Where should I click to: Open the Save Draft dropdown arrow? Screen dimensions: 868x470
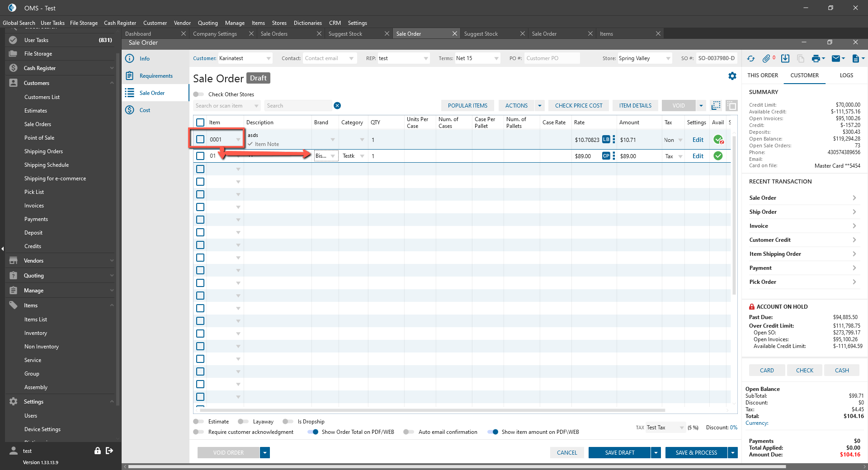[x=656, y=453]
